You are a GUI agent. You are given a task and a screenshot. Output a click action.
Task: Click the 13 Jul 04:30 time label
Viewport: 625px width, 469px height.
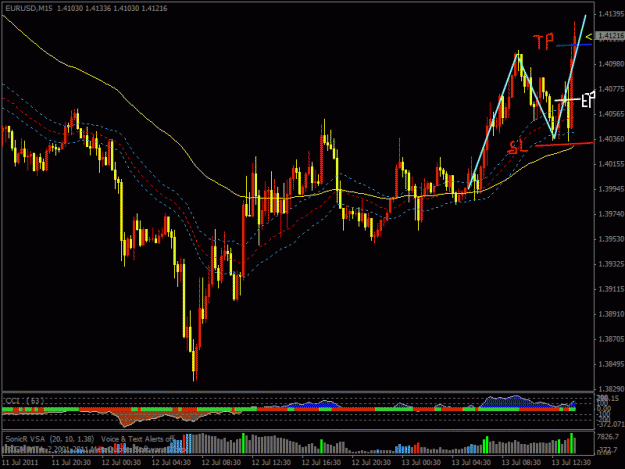click(471, 462)
